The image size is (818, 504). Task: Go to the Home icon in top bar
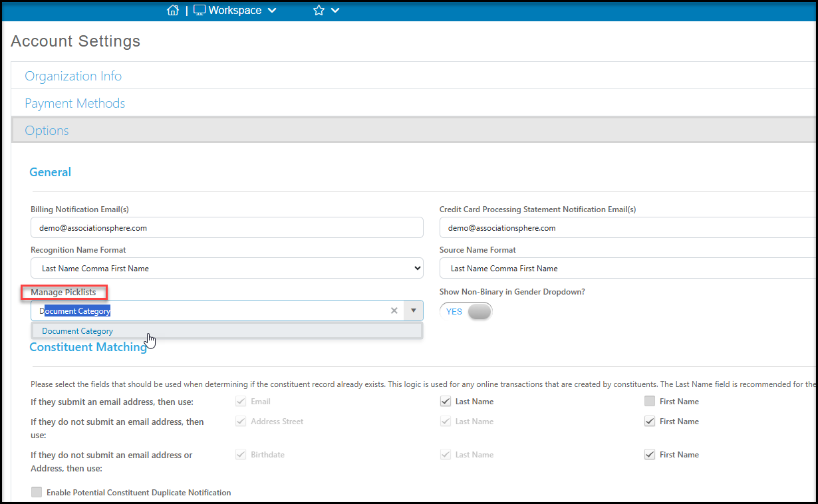point(173,10)
